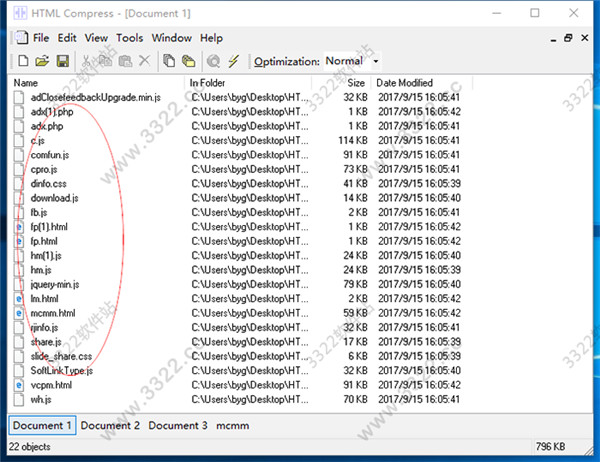Select file share.js
The width and height of the screenshot is (600, 462).
coord(46,342)
